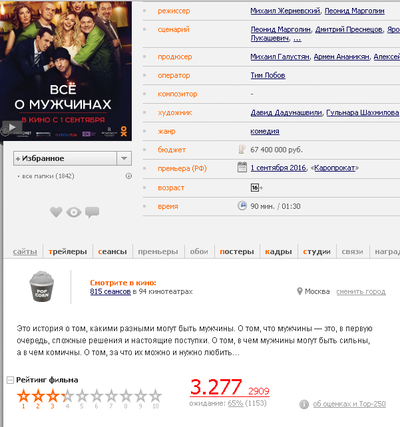Expand the full screenwriters list ellipsis
The image size is (400, 427).
(x=297, y=39)
